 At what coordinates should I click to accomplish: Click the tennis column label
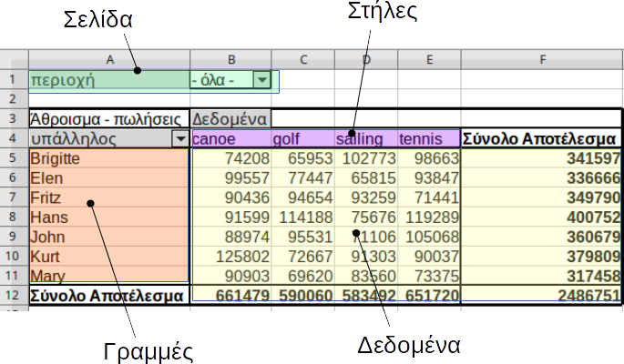(x=429, y=138)
